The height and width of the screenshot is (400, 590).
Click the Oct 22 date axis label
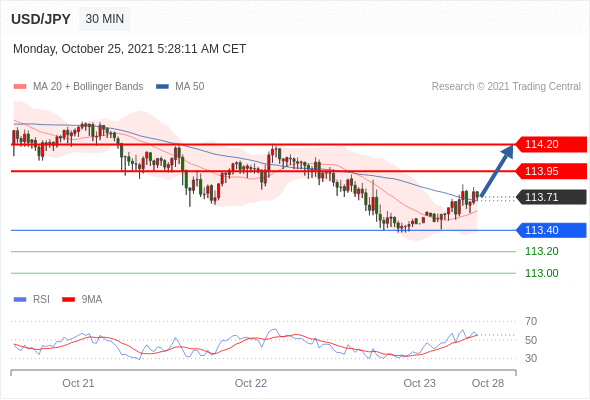[251, 383]
